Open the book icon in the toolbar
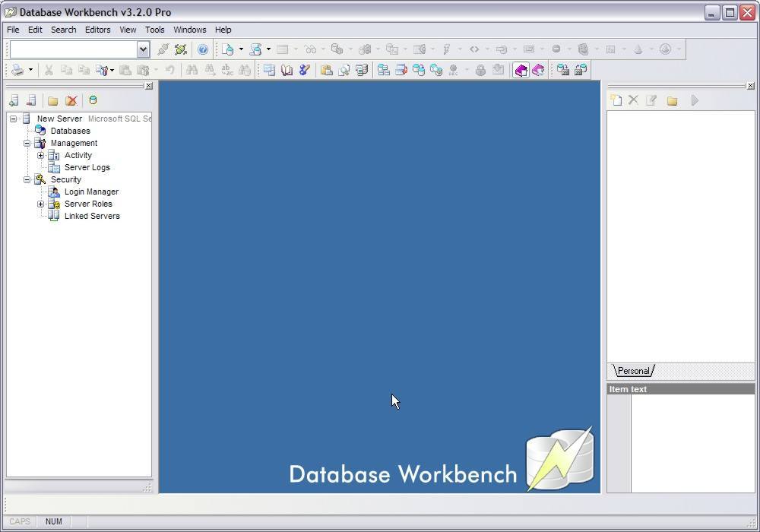Viewport: 760px width, 532px height. (287, 70)
